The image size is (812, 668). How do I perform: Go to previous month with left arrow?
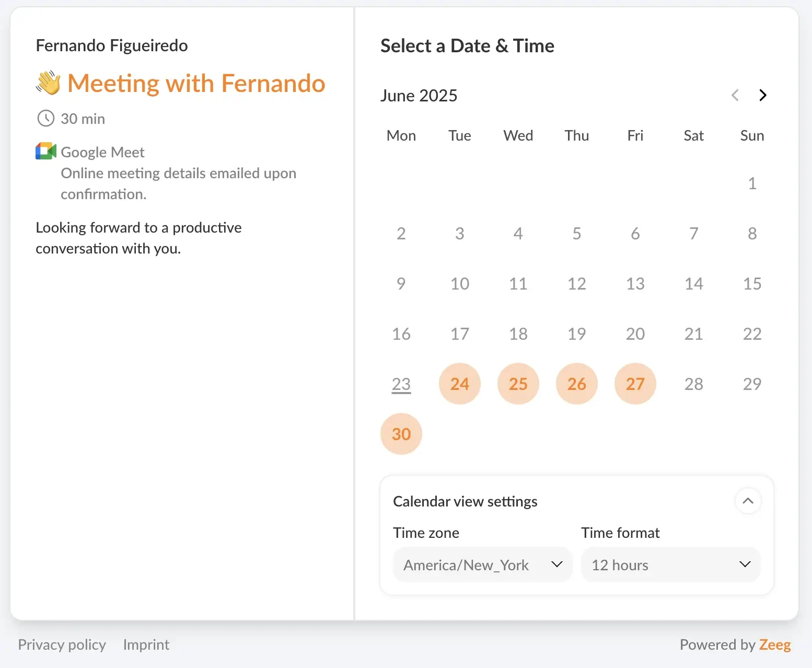click(735, 95)
